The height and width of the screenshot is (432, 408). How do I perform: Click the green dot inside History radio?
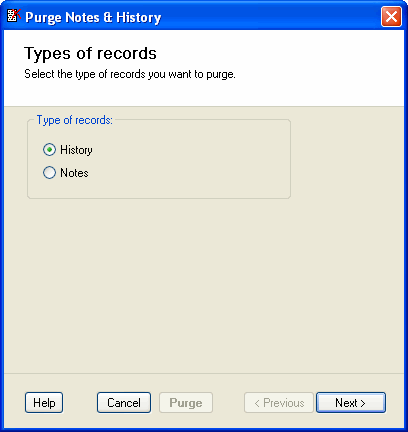click(x=49, y=150)
